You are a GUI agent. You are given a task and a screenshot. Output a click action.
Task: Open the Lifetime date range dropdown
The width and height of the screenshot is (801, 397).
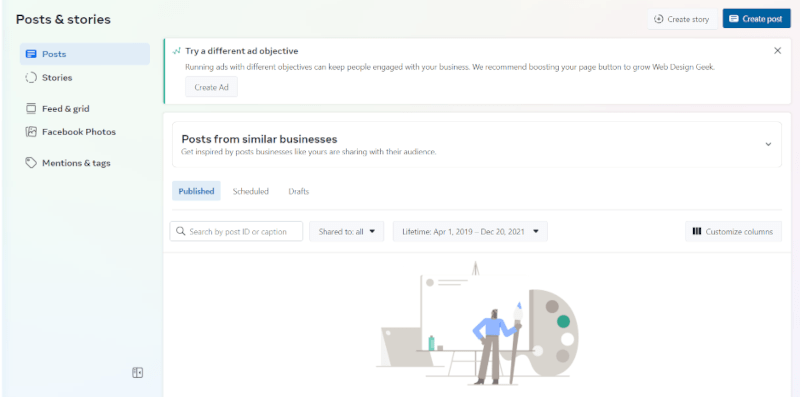tap(470, 231)
